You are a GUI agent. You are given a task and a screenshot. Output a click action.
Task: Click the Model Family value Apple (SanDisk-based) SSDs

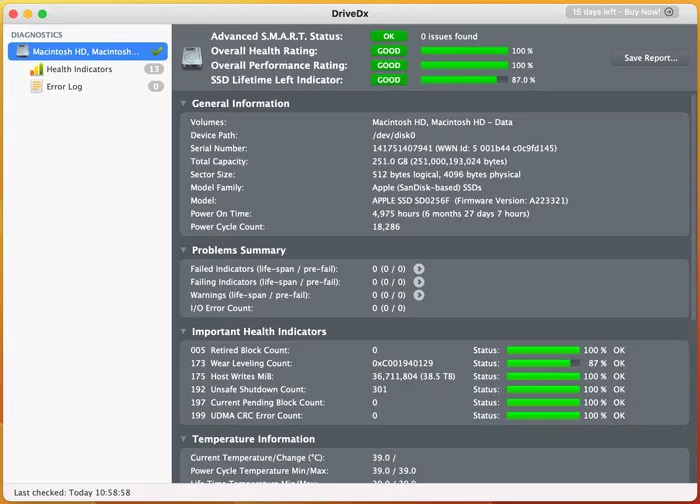[x=427, y=187]
